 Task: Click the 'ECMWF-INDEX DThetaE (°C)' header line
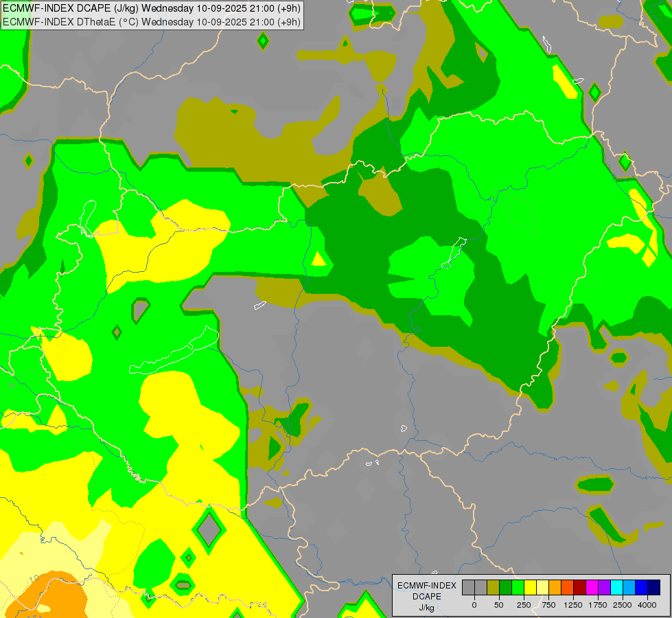click(152, 22)
